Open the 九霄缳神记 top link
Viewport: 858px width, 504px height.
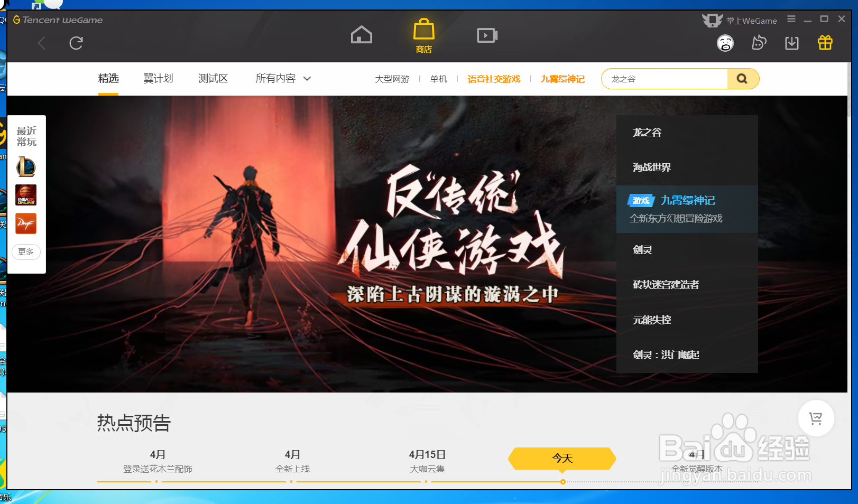(x=562, y=79)
